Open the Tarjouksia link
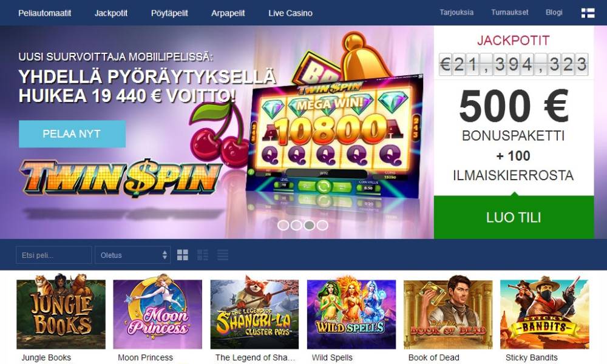The height and width of the screenshot is (364, 607). click(456, 12)
